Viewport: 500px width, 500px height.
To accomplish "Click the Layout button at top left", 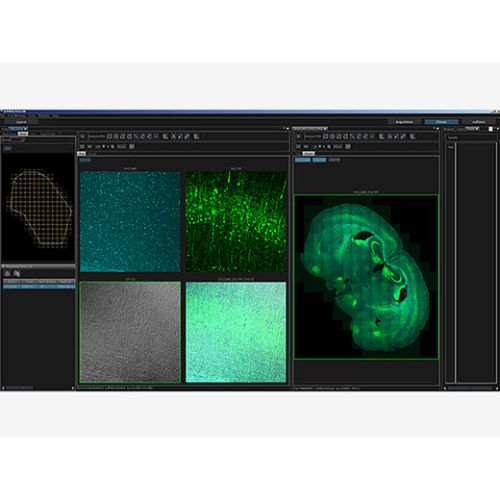I will [21, 122].
